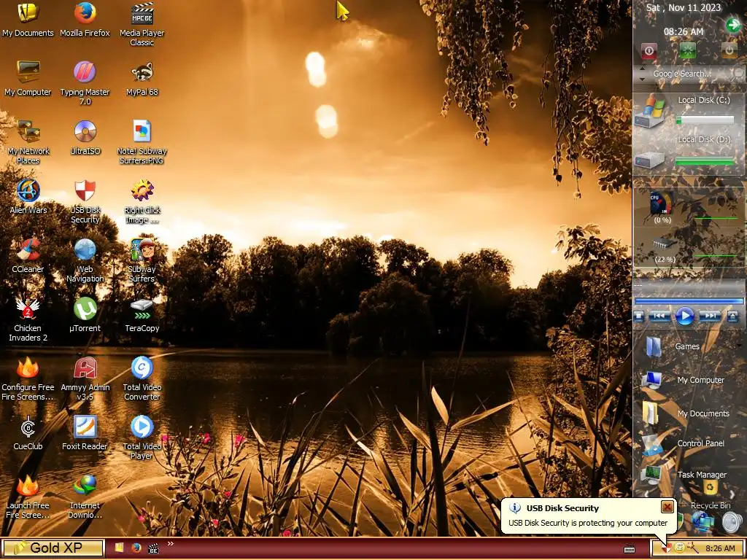Open Configure Free Fire Screensaver
747x560 pixels.
pos(28,378)
